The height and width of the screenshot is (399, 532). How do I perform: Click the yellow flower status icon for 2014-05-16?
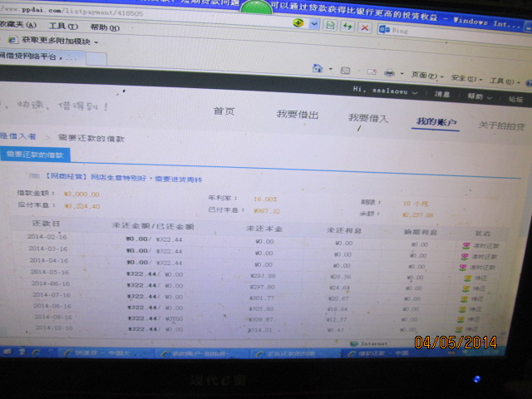tap(467, 278)
